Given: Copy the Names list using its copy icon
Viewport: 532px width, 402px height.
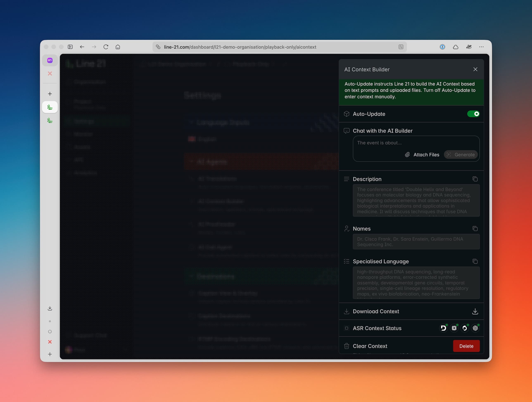Looking at the screenshot, I should pyautogui.click(x=475, y=228).
